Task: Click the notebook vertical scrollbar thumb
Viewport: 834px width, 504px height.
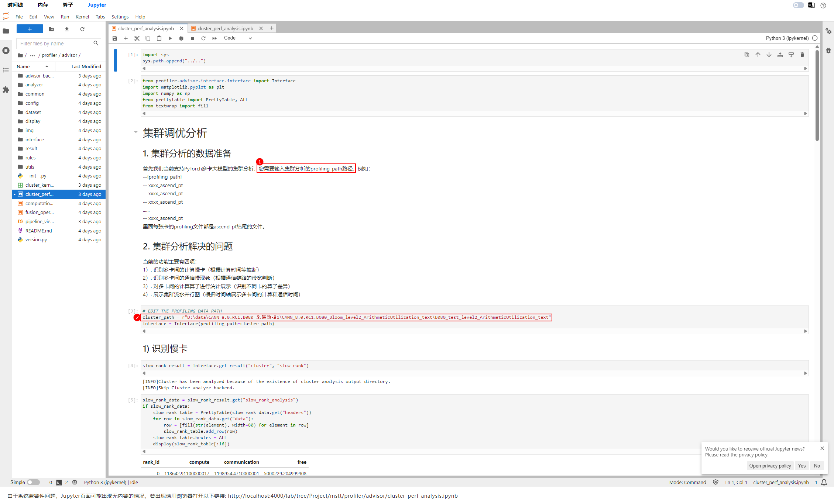Action: (x=817, y=95)
